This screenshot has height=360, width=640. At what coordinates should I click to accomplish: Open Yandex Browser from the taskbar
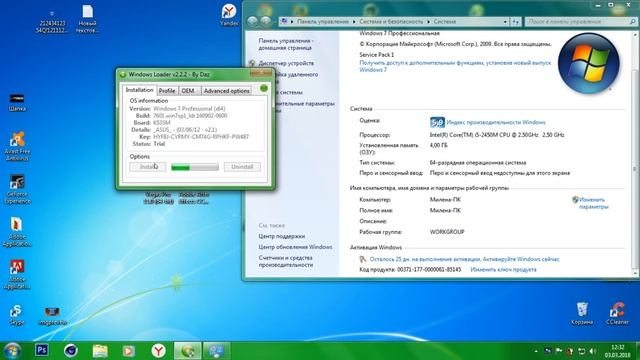click(x=159, y=351)
